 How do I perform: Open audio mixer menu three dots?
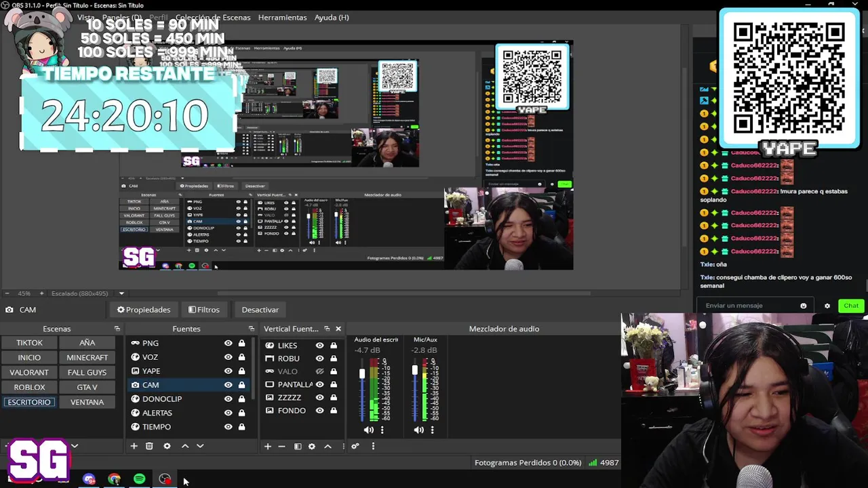pyautogui.click(x=373, y=446)
